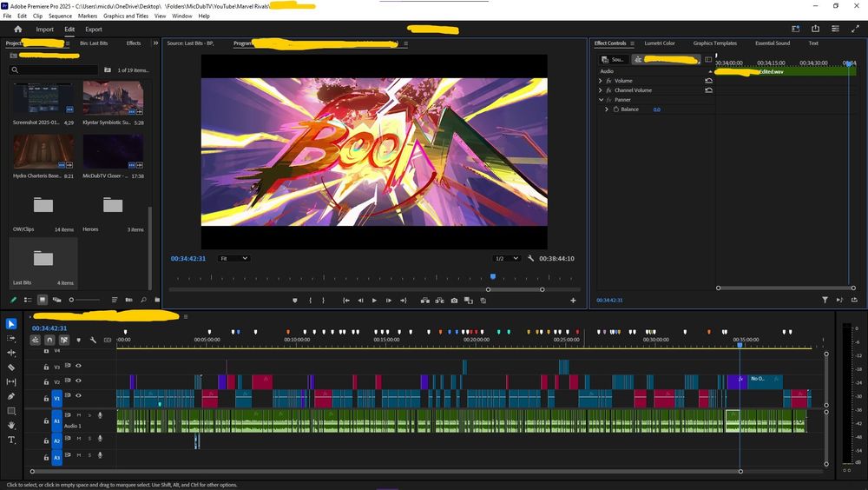
Task: Select the Hand tool
Action: click(11, 425)
